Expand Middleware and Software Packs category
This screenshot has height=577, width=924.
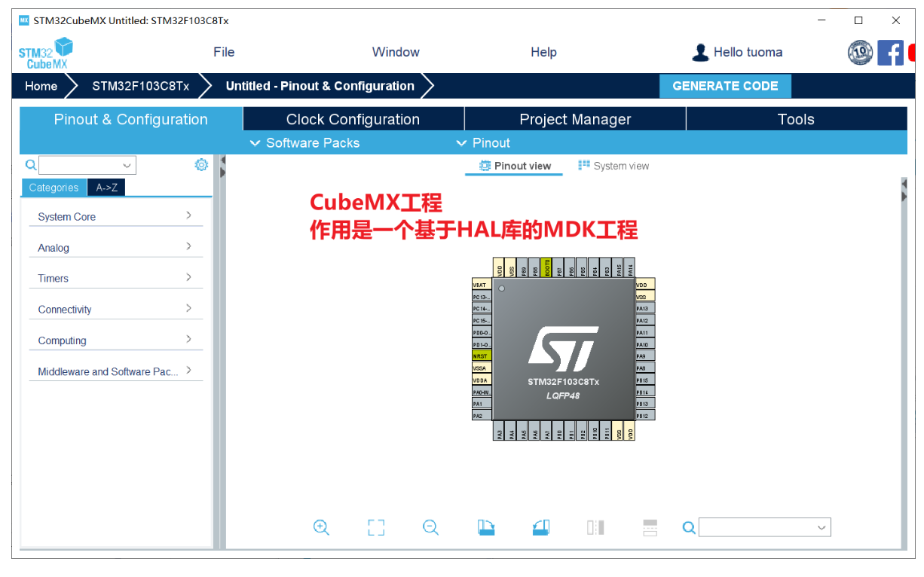click(116, 371)
